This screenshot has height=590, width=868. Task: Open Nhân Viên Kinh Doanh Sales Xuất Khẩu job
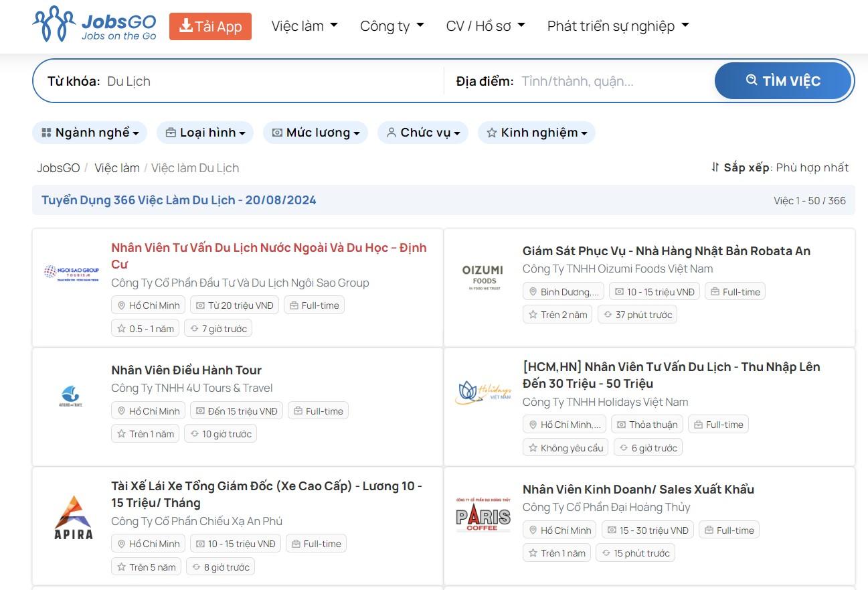click(638, 490)
